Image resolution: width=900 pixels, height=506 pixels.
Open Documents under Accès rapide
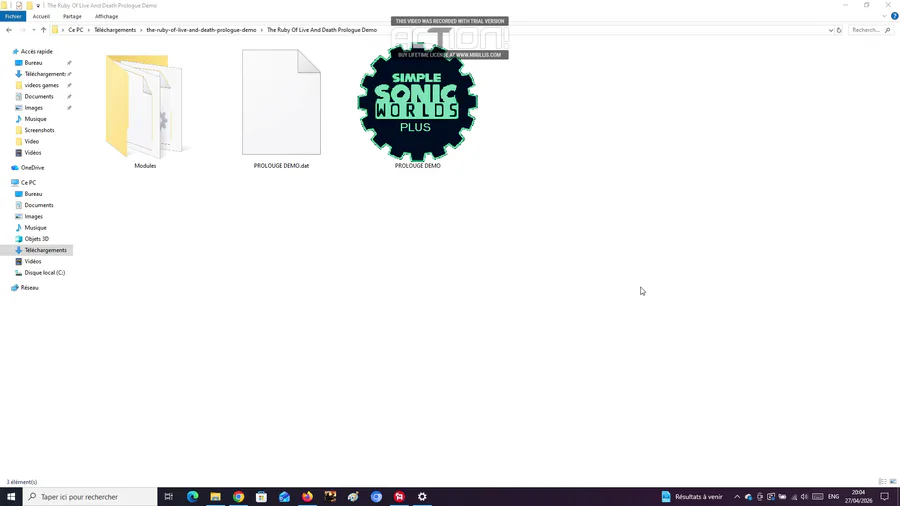tap(38, 96)
